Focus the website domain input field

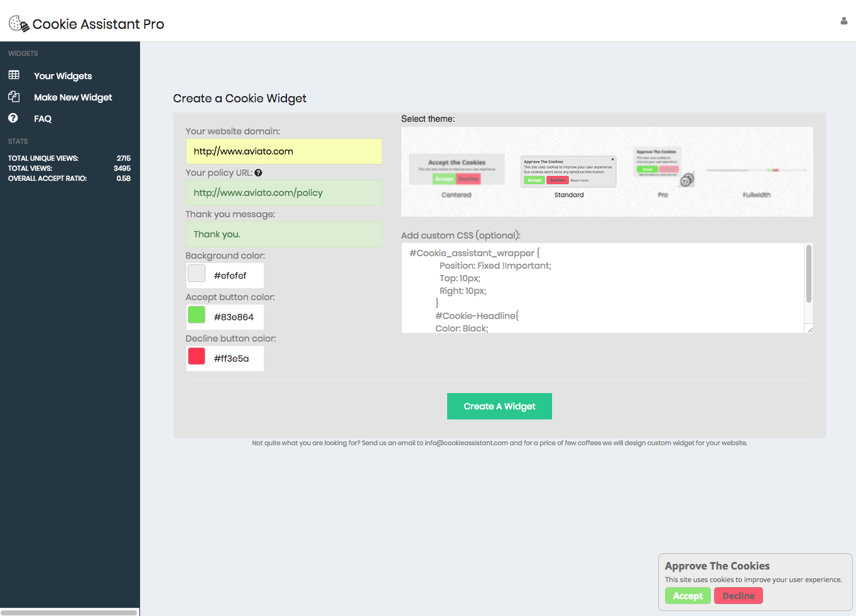(x=284, y=151)
